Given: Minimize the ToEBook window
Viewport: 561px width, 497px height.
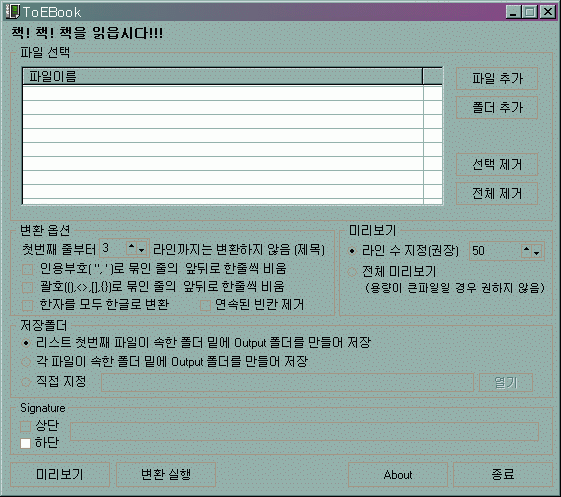Looking at the screenshot, I should [x=514, y=12].
